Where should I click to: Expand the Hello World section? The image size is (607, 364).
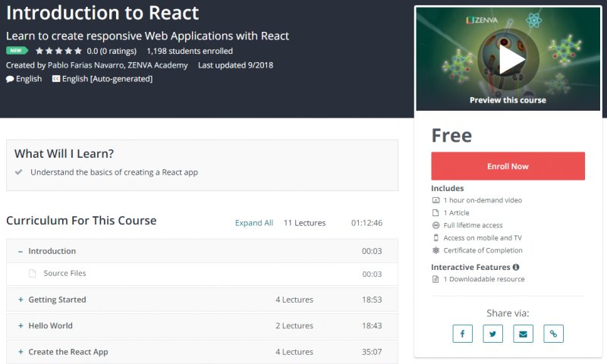20,326
